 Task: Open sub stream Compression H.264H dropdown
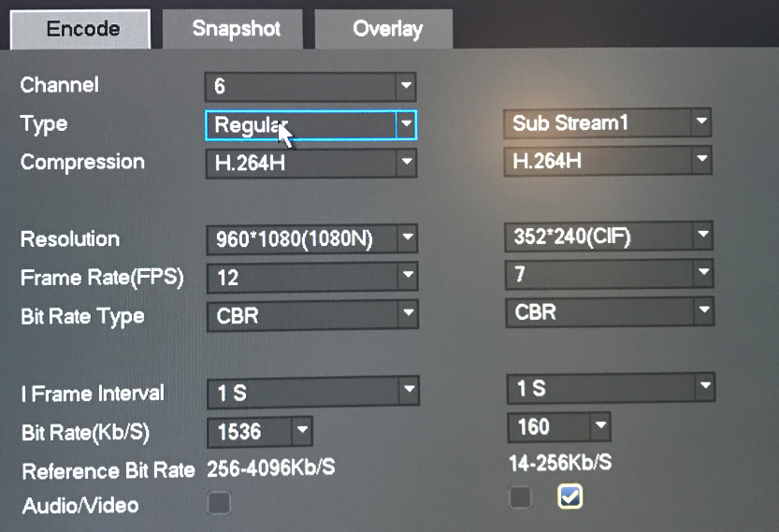coord(608,161)
